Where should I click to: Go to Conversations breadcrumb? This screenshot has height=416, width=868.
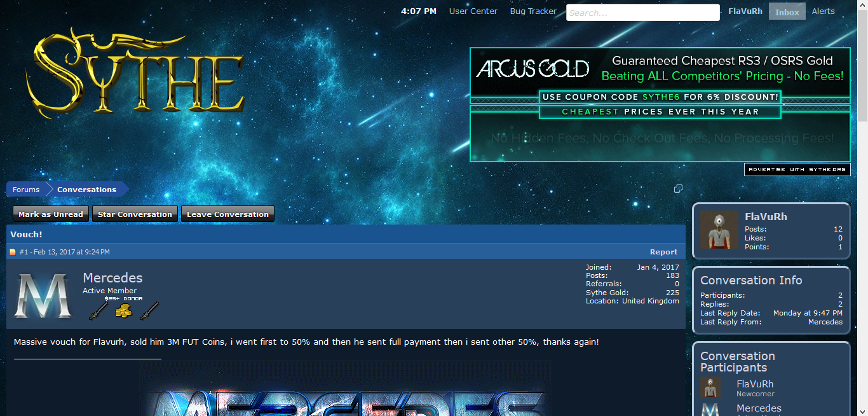[x=86, y=190]
